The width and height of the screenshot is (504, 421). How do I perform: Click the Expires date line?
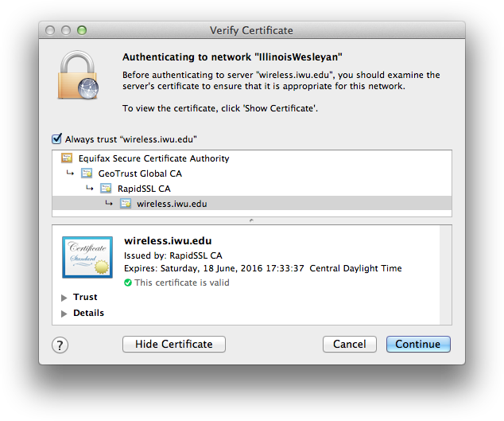click(263, 268)
